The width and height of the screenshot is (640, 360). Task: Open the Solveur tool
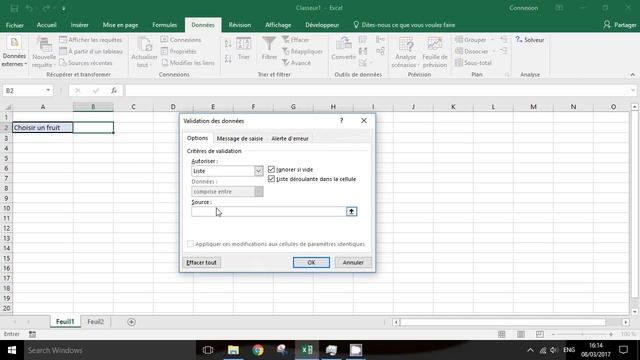tap(530, 40)
